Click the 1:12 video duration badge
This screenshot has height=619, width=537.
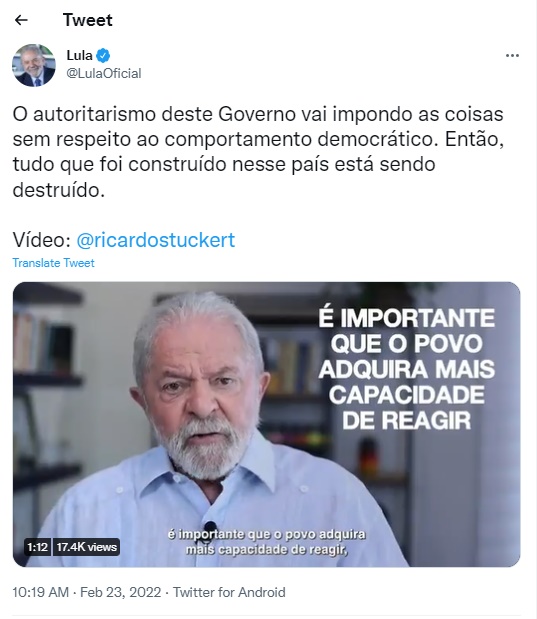point(38,547)
